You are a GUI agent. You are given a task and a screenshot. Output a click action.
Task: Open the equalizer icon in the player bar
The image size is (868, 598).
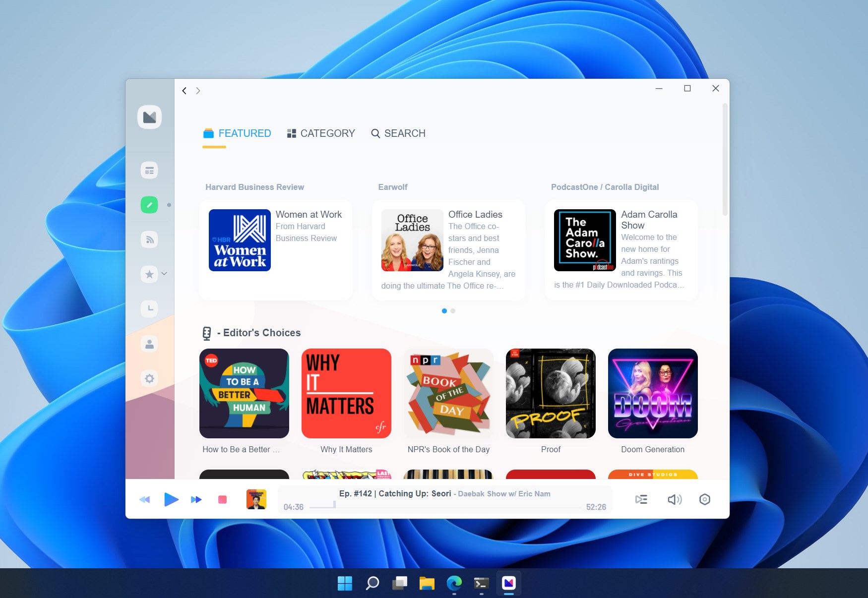pyautogui.click(x=705, y=499)
